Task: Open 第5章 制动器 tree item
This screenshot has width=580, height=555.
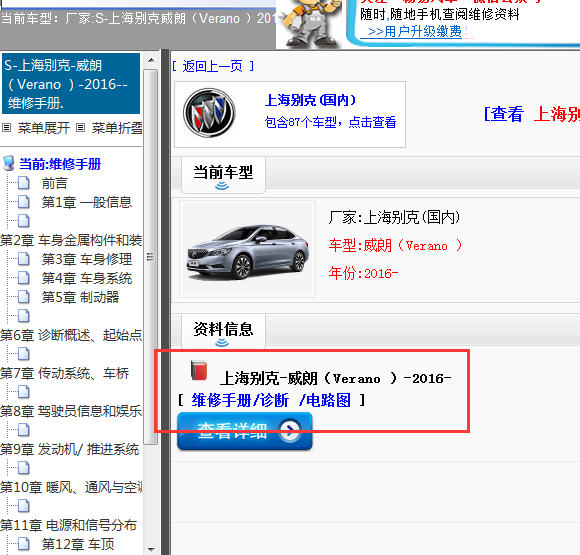Action: (x=80, y=297)
